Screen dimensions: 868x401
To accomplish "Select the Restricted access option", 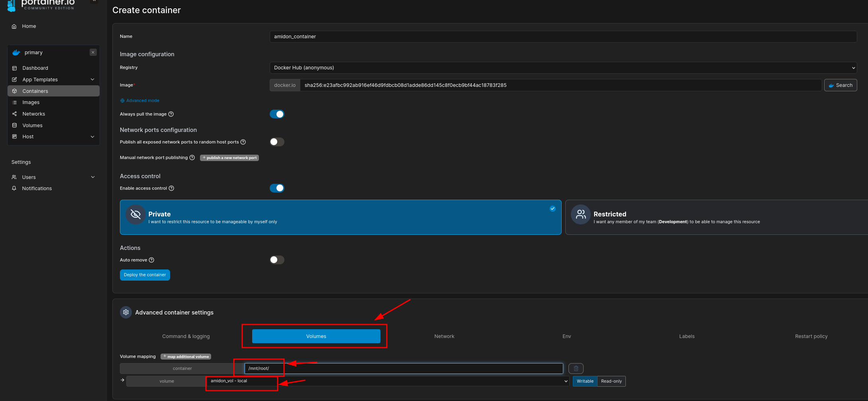I will (717, 217).
